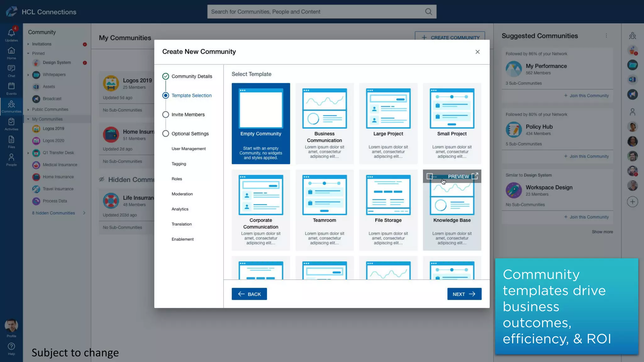This screenshot has width=644, height=362.
Task: Open Activities clipboard icon
Action: point(11,122)
